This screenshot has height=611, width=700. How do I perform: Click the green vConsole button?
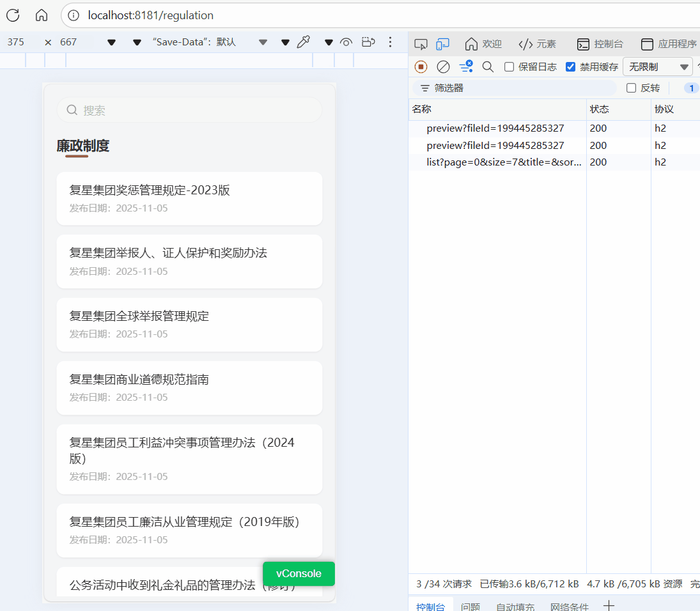coord(299,573)
